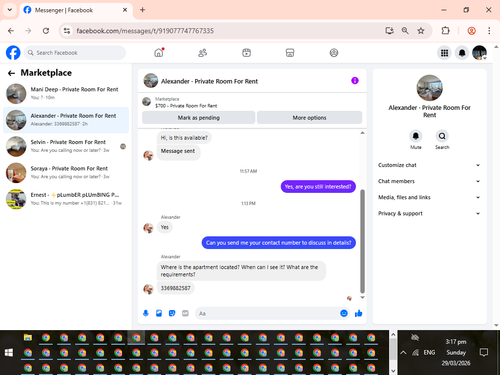The image size is (500, 375).
Task: Open File Explorer on taskbar
Action: 28,338
